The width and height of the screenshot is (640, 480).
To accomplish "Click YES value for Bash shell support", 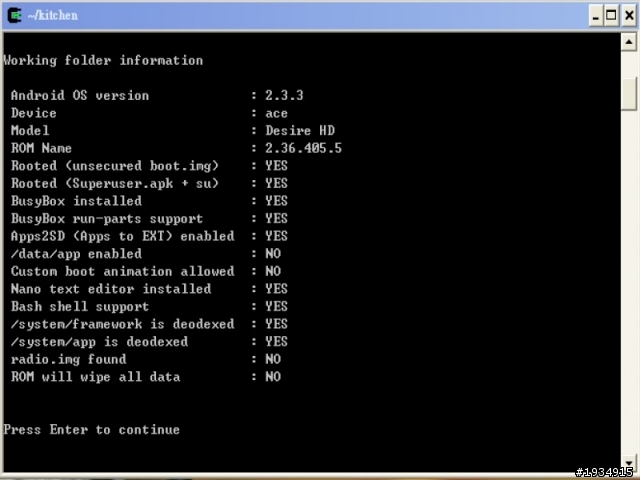I will pyautogui.click(x=276, y=306).
